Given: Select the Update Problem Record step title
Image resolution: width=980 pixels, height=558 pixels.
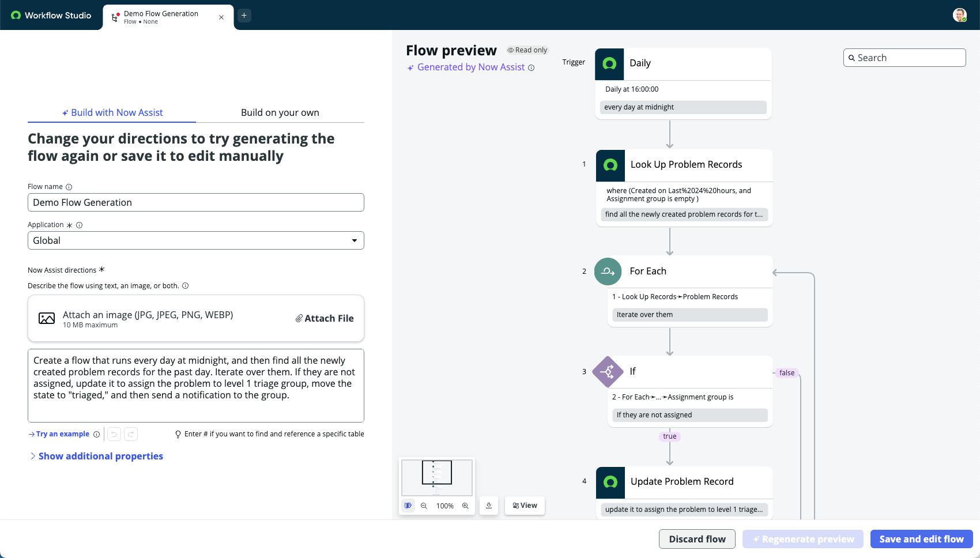Looking at the screenshot, I should click(x=682, y=482).
